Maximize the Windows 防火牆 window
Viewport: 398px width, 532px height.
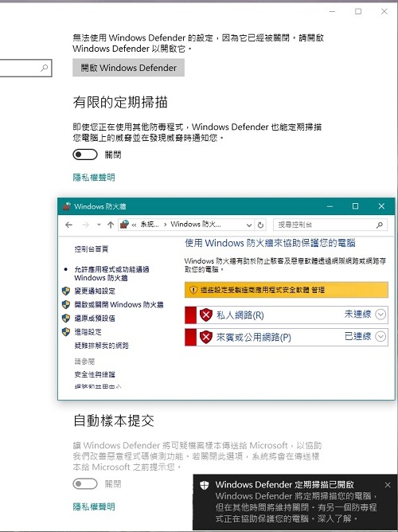point(355,206)
